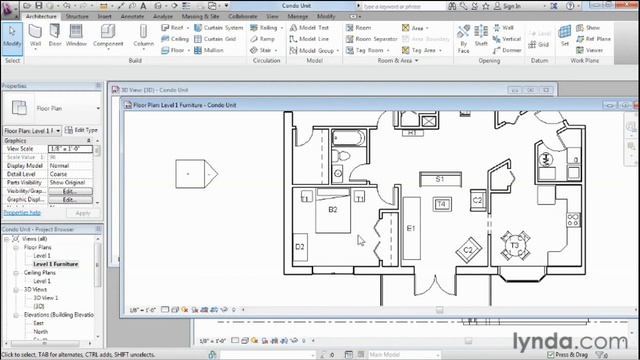Pick the Ramp tool
Screen dimensions: 640x360
pyautogui.click(x=262, y=39)
